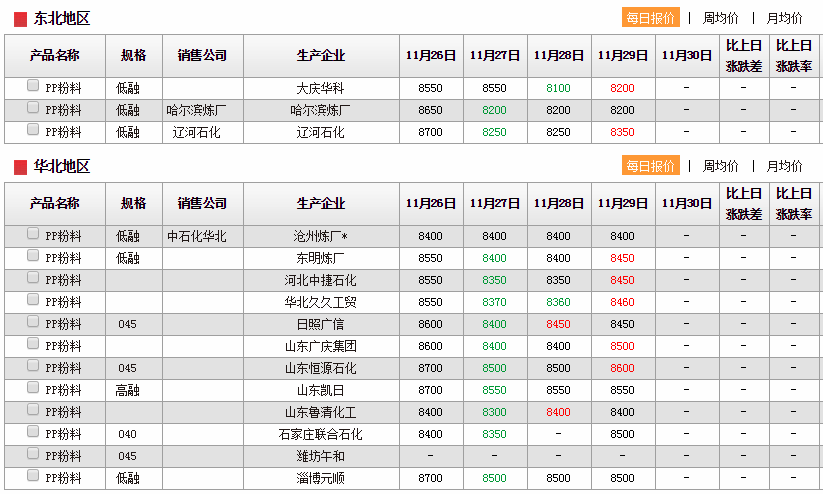Switch to 周均价 tab in 华北地区
Screen dimensions: 823x494
(720, 166)
